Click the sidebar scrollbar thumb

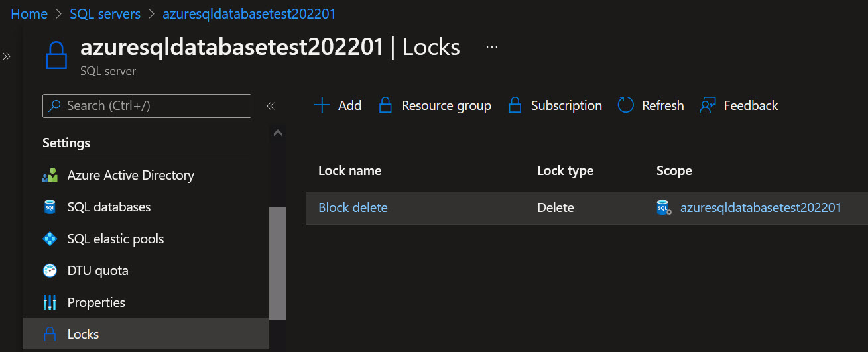pos(278,263)
